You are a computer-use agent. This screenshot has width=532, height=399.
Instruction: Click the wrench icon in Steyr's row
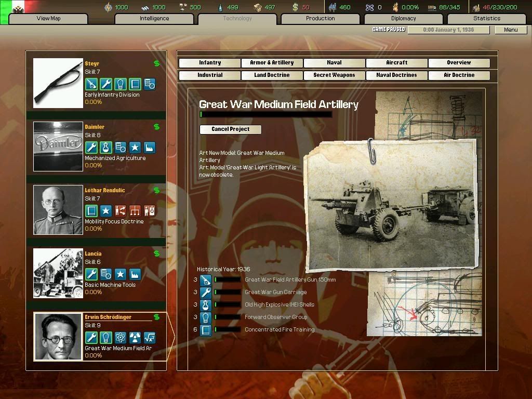pyautogui.click(x=106, y=84)
